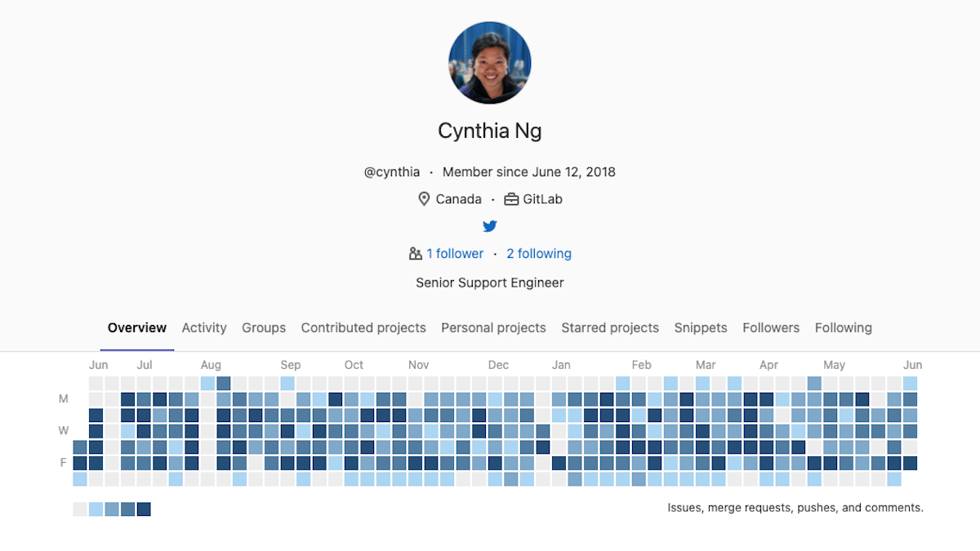
Task: Click the Jul month label
Action: [x=145, y=365]
